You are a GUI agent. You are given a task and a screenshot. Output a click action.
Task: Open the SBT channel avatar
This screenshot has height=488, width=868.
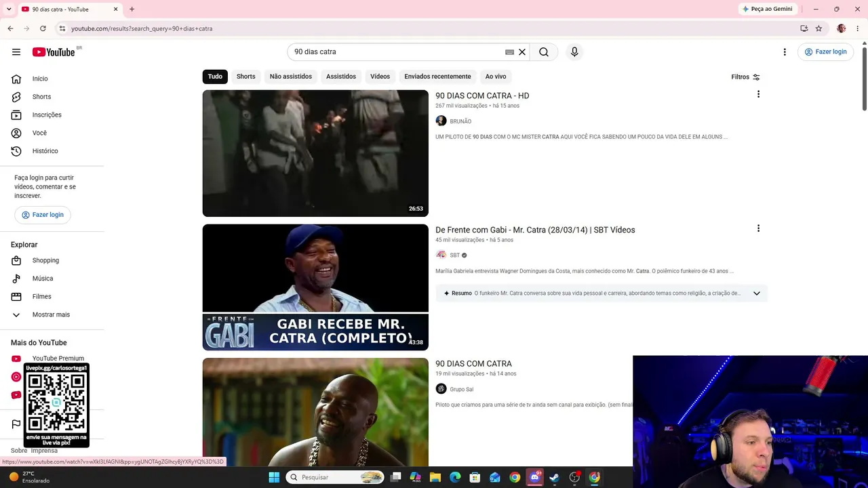click(x=441, y=255)
